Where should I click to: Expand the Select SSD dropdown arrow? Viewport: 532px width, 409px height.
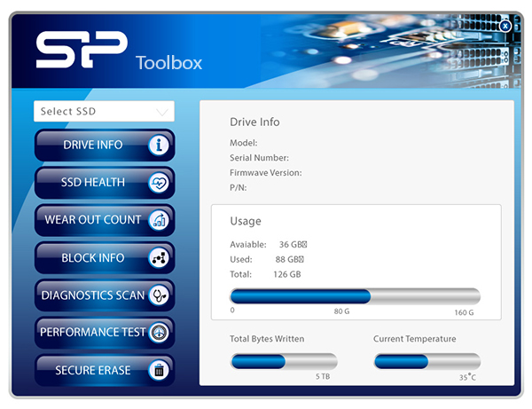(x=162, y=112)
